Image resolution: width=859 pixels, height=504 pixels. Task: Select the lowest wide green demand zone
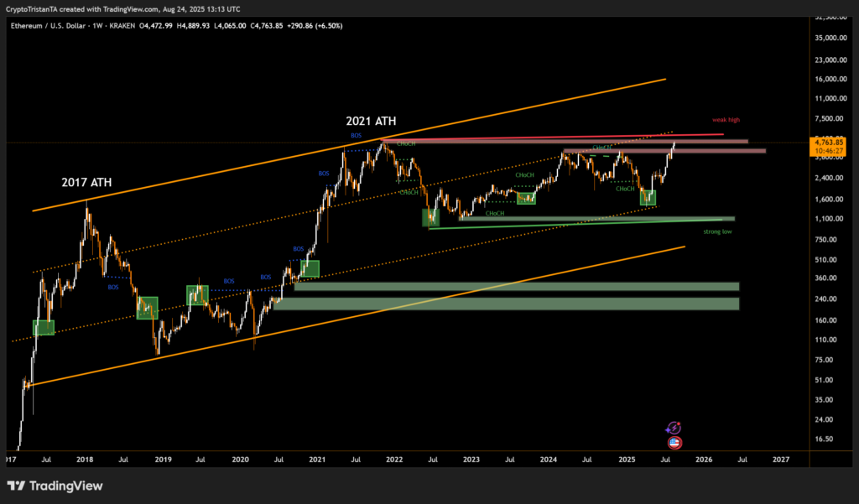(503, 304)
